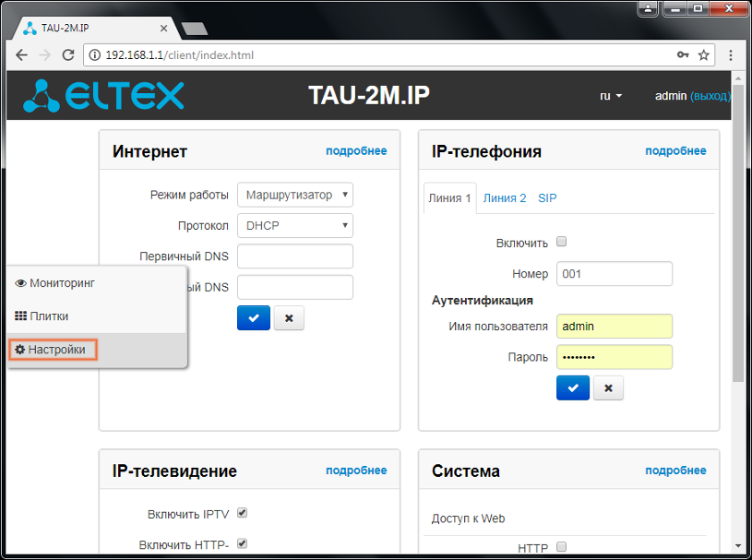Switch to SIP tab
Image resolution: width=752 pixels, height=560 pixels.
coord(547,198)
